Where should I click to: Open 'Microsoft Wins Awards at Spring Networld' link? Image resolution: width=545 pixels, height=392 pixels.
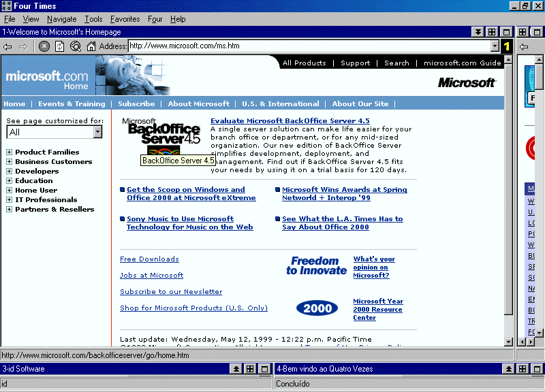coord(345,194)
